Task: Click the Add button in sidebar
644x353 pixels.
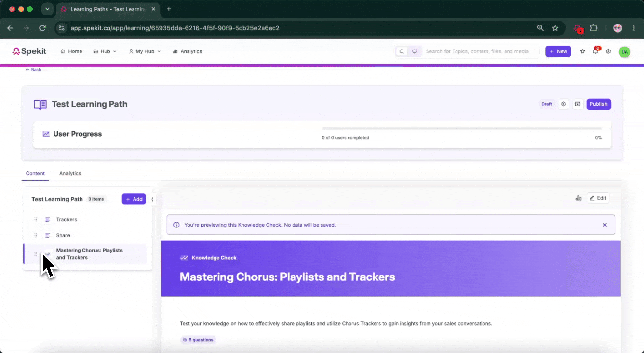Action: (x=134, y=199)
